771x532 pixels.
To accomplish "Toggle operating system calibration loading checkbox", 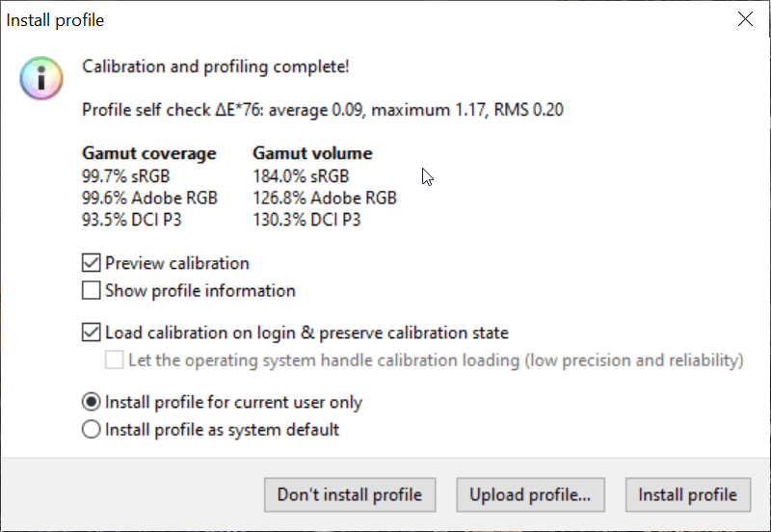I will [115, 360].
